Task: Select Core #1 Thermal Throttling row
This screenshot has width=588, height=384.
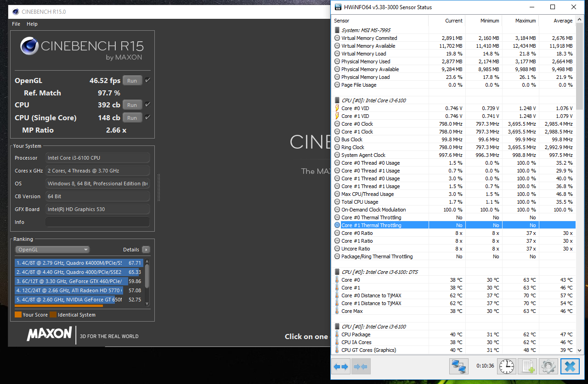Action: pyautogui.click(x=453, y=225)
